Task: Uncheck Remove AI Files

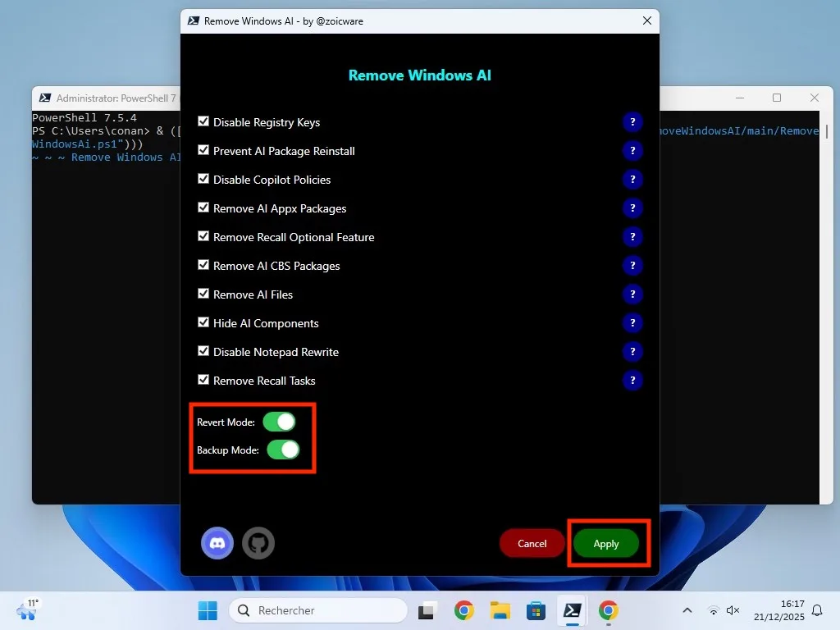Action: (x=203, y=294)
